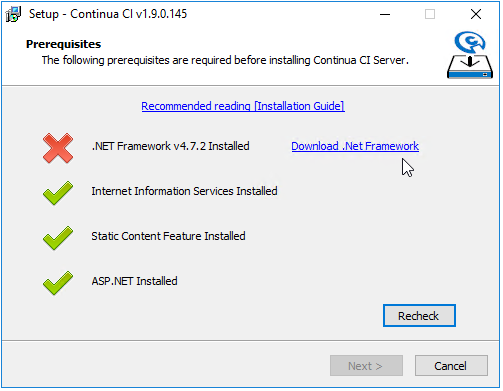Select the ASP.NET Installed text

pos(134,281)
